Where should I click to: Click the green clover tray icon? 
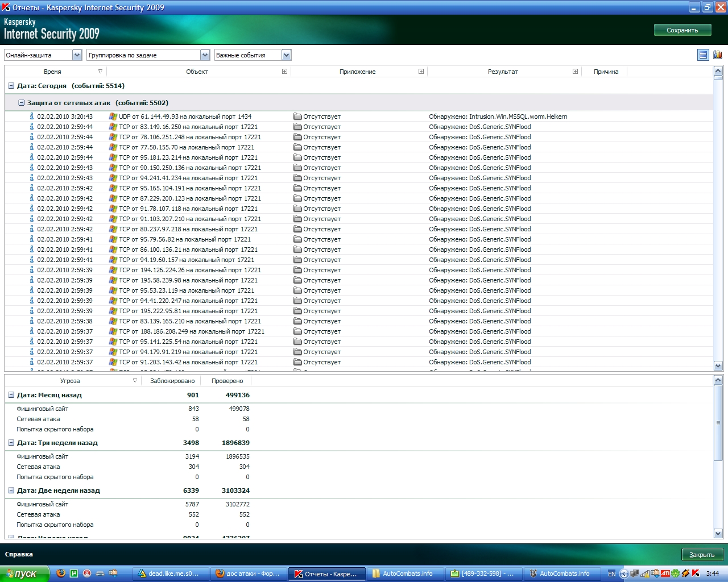pos(676,573)
